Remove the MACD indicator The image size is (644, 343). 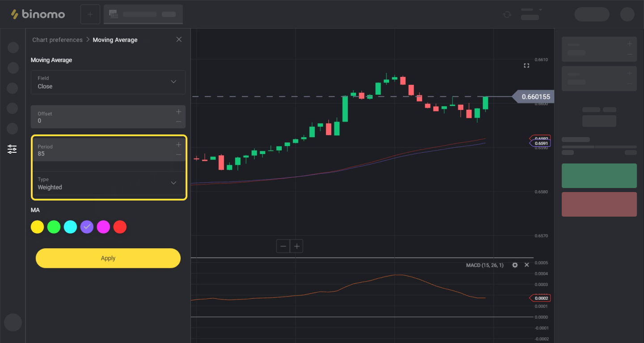pos(527,265)
